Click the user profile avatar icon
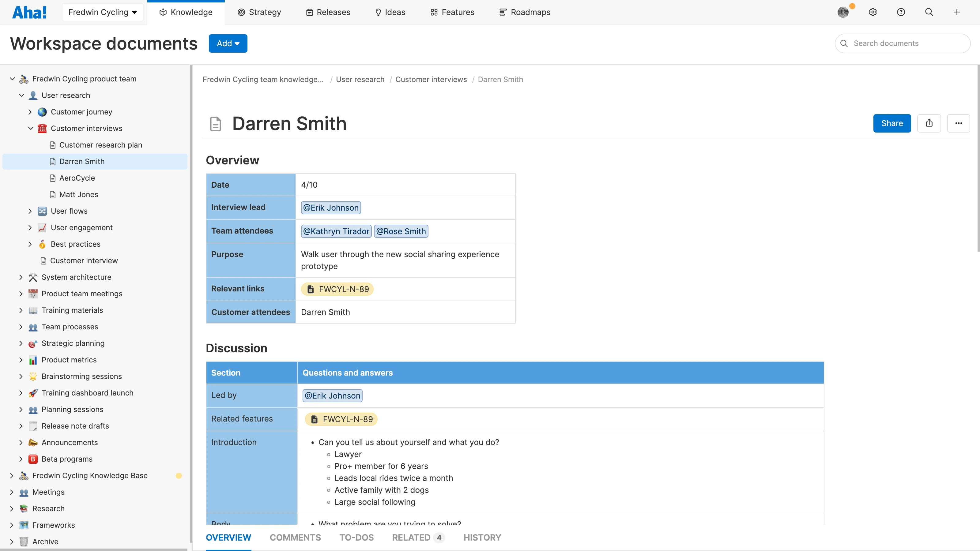This screenshot has height=551, width=980. [843, 12]
